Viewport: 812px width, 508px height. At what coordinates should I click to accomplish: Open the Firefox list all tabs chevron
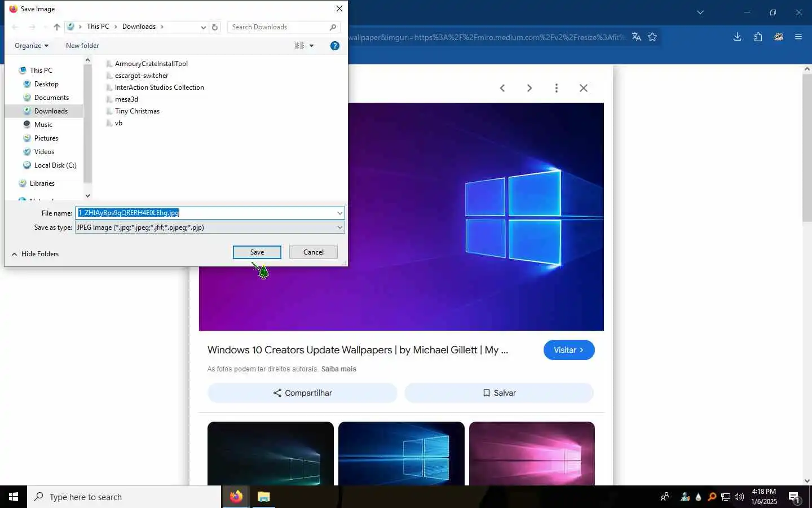[x=700, y=12]
